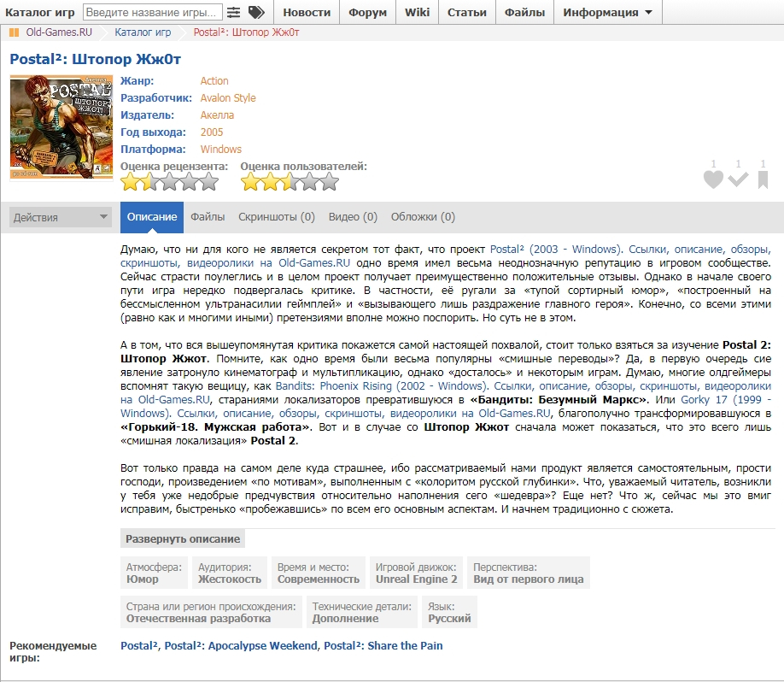Focus the game name search field
This screenshot has width=784, height=682.
click(153, 12)
